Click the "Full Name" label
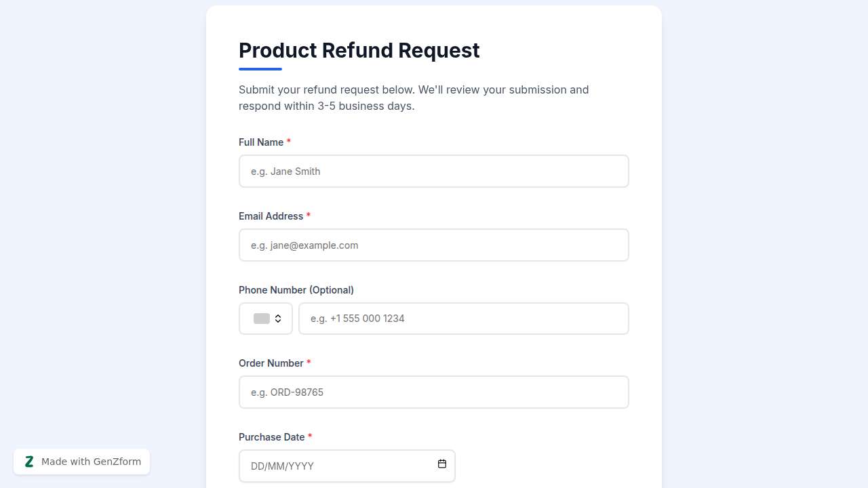Screen dimensions: 868x488 coord(261,142)
